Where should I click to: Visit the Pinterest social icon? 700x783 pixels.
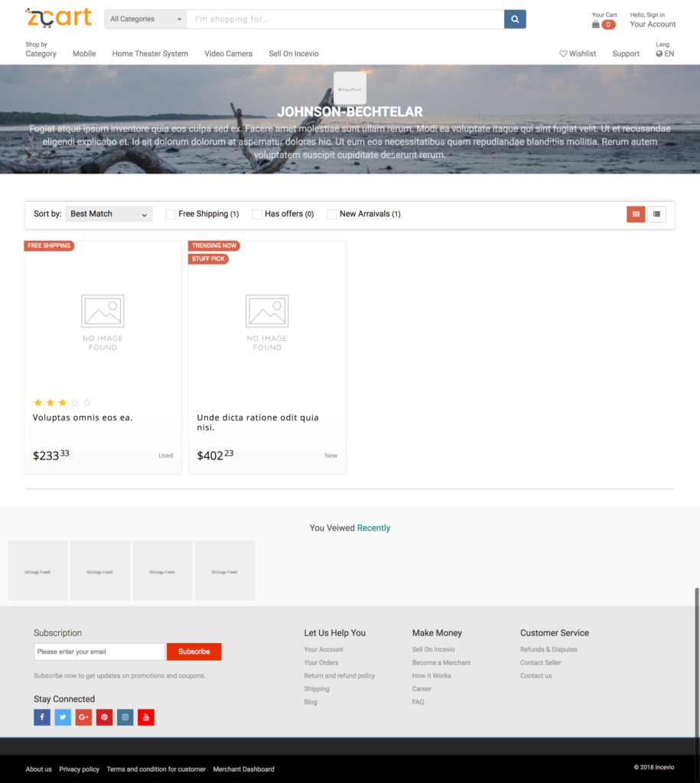pyautogui.click(x=104, y=717)
